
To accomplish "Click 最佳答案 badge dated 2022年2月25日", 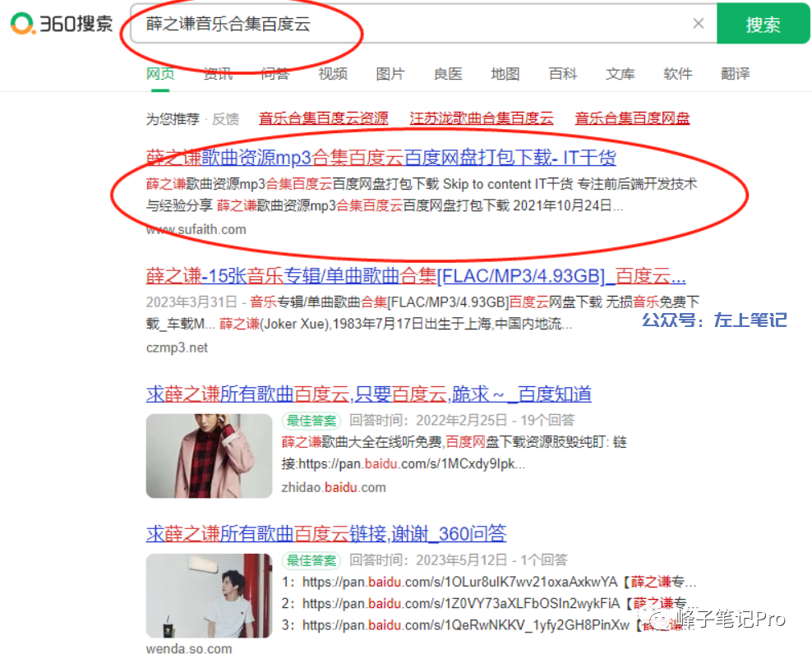I will [311, 421].
